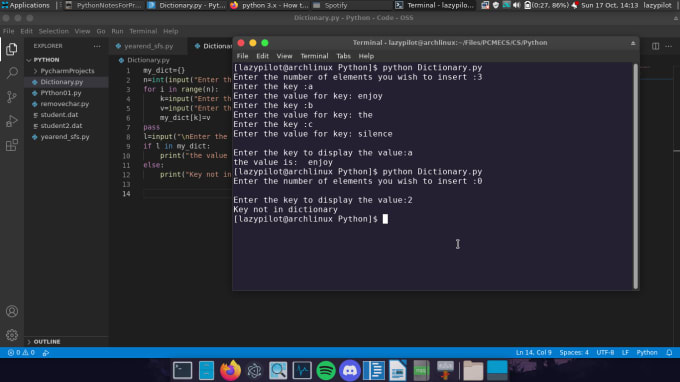
Task: Open the Terminal window's File menu
Action: (x=242, y=56)
